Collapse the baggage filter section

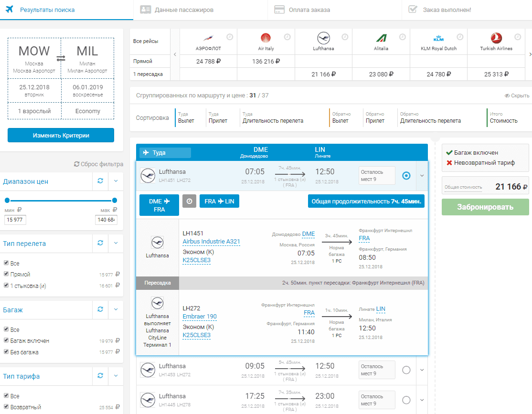tap(116, 309)
